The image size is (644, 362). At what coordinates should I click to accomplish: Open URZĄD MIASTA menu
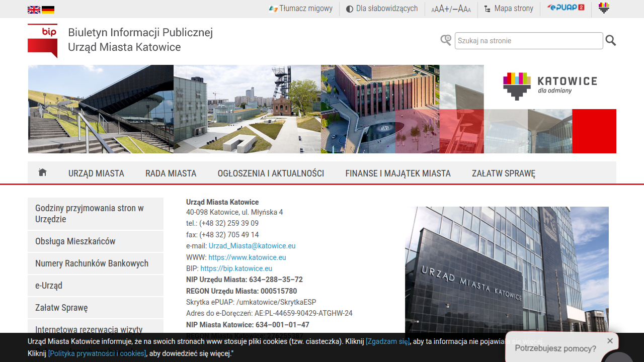pos(96,173)
